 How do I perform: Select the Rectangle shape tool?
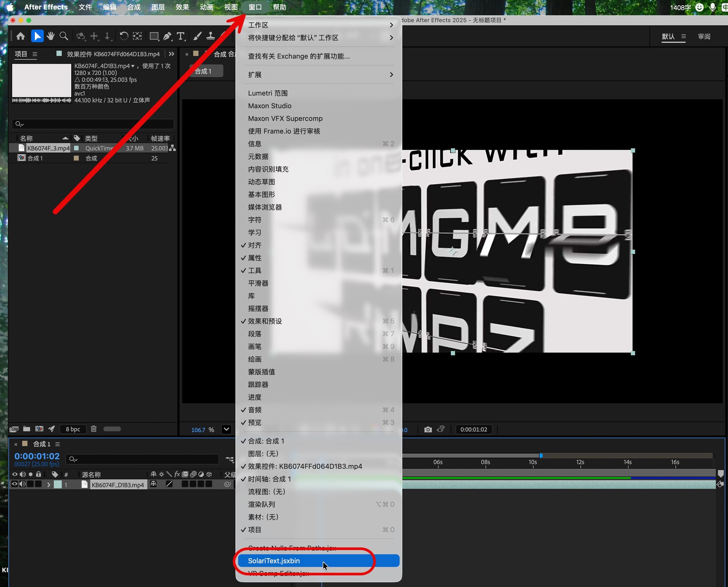154,36
